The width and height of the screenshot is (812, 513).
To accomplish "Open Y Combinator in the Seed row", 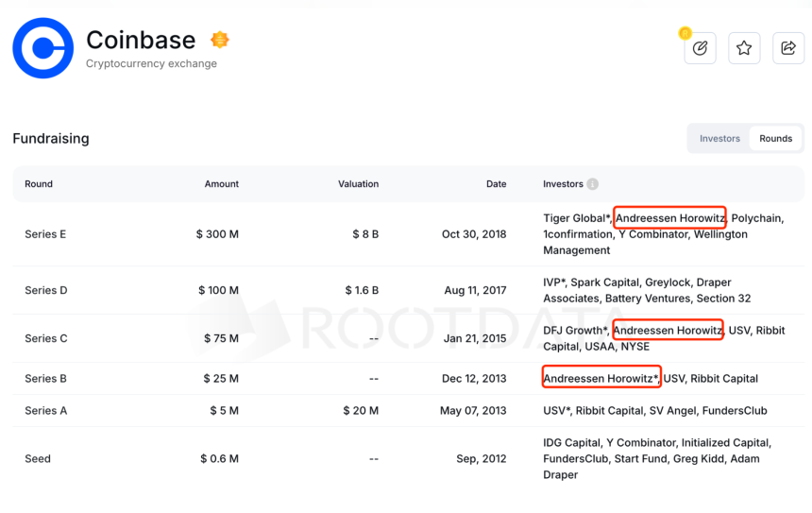I will [x=640, y=443].
